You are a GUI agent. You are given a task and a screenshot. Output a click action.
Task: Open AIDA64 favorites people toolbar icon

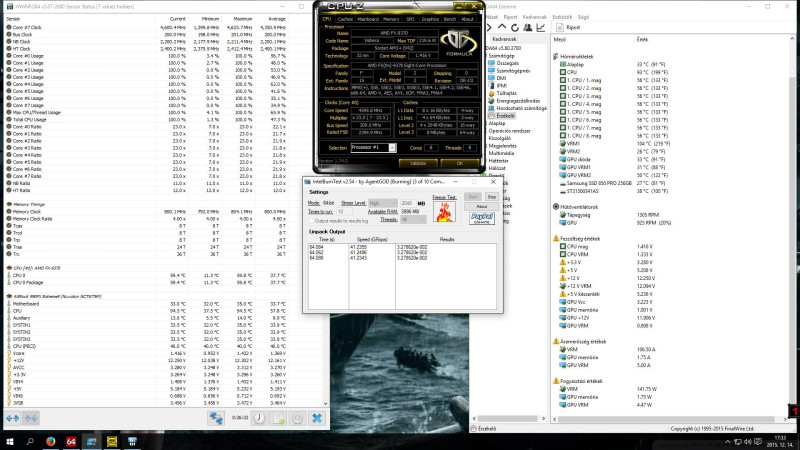tap(528, 27)
